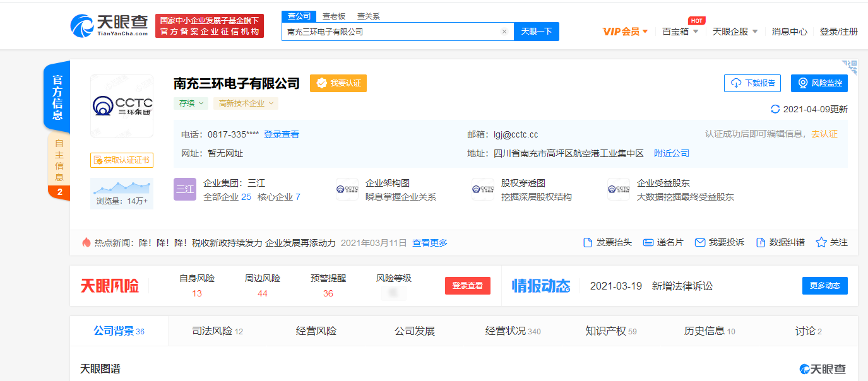Open the 全部企业 25 count link

pos(227,197)
